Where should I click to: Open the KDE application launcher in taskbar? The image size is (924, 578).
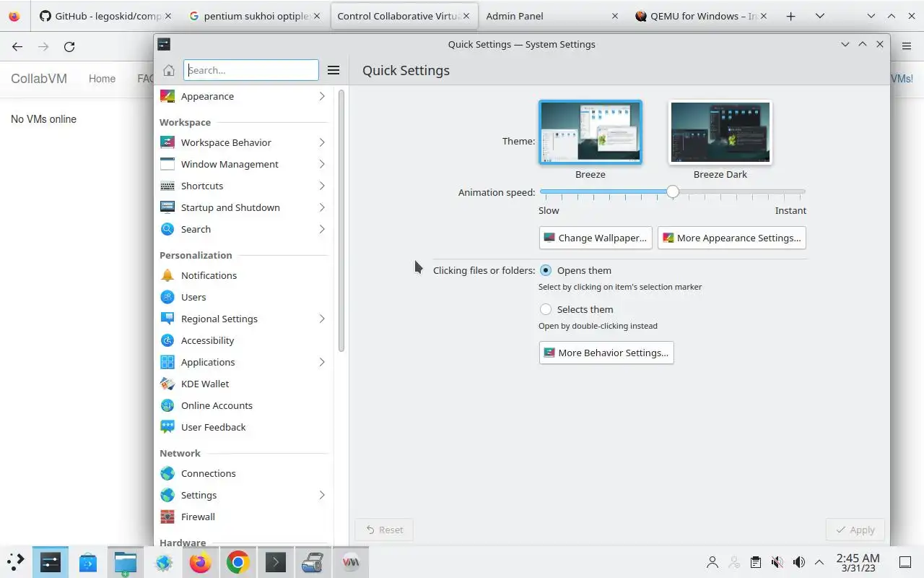(16, 561)
